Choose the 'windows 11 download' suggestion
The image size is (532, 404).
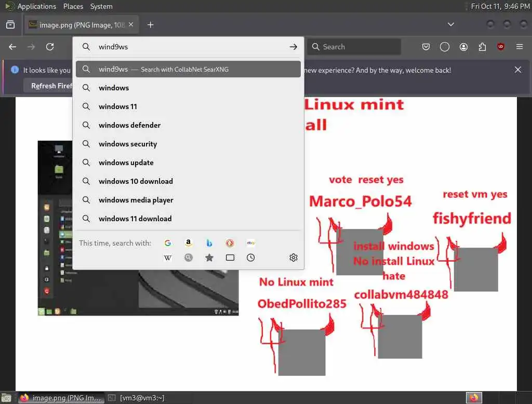pyautogui.click(x=188, y=219)
